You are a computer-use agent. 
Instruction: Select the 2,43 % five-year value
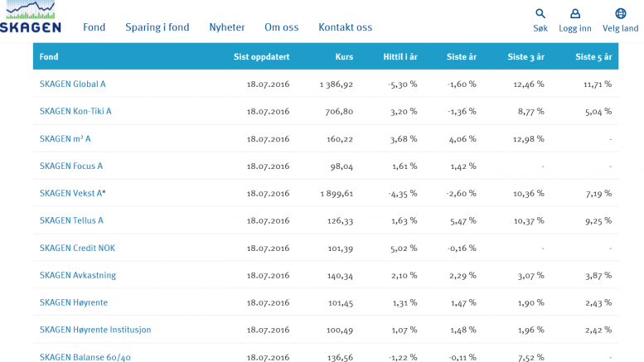pyautogui.click(x=598, y=302)
